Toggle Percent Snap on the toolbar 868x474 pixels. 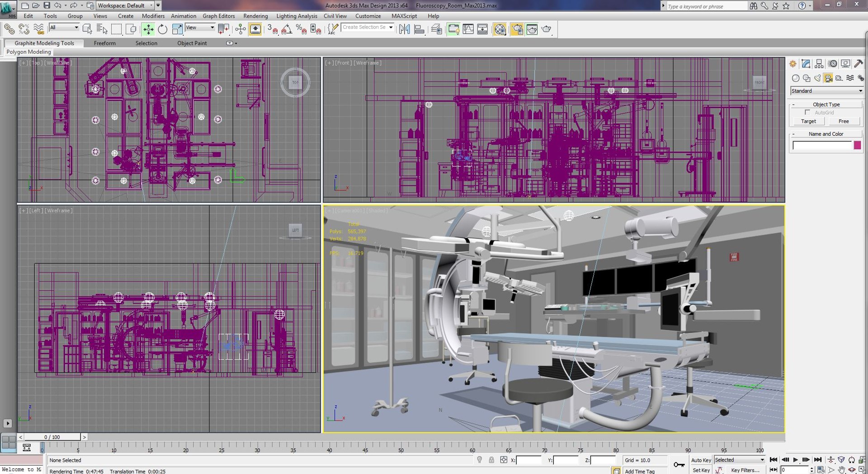tap(301, 29)
